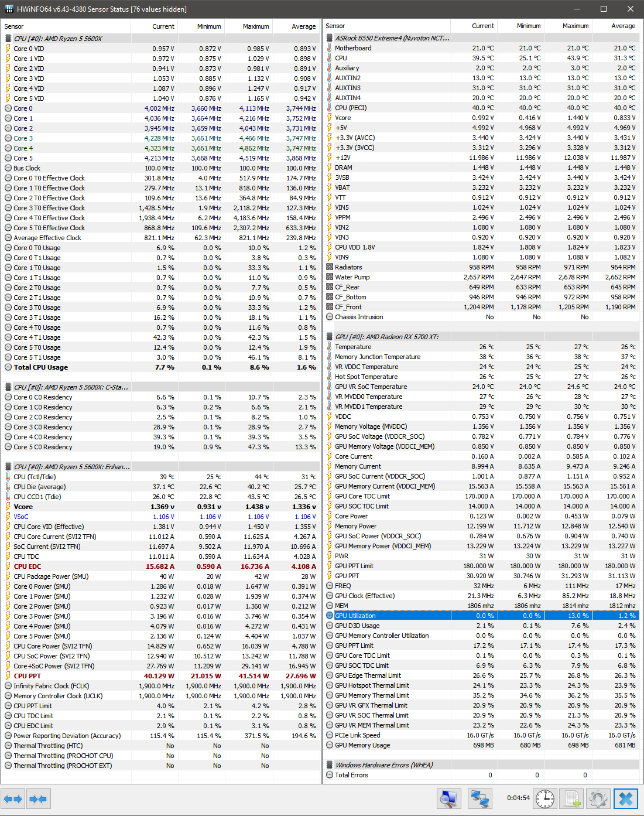
Task: Click the right panel's Sensor column header
Action: [386, 26]
